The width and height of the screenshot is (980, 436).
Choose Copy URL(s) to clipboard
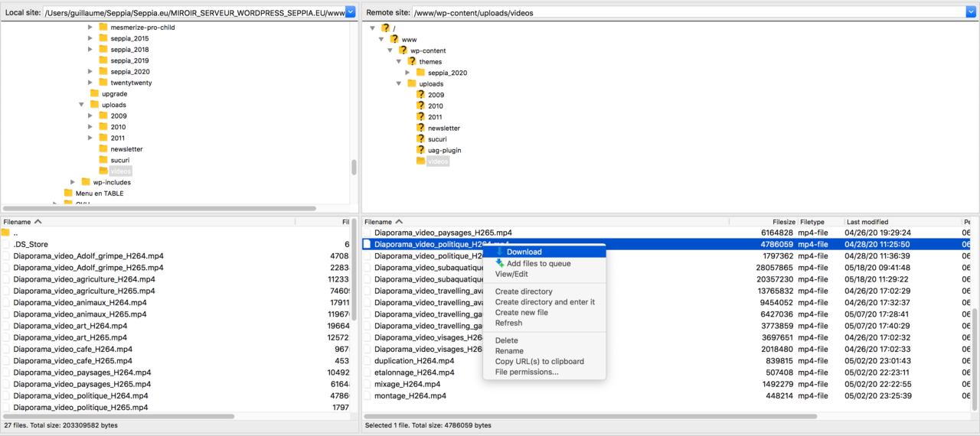(x=539, y=361)
